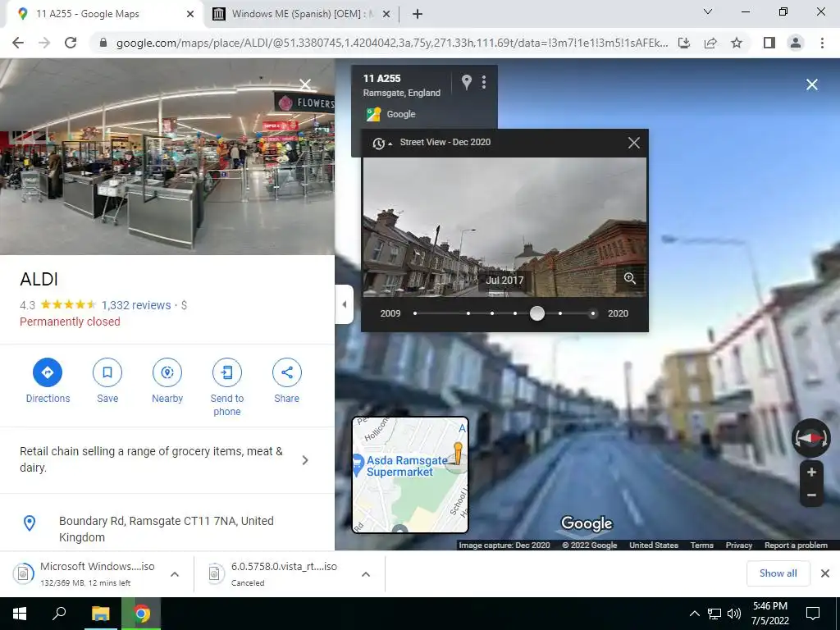Expand the retail chain description chevron

pos(305,460)
